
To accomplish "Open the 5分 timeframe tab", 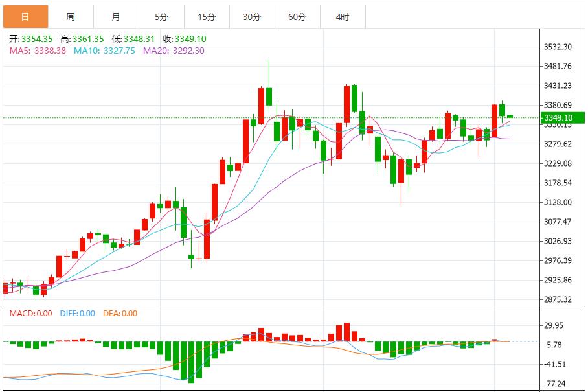I will tap(162, 17).
